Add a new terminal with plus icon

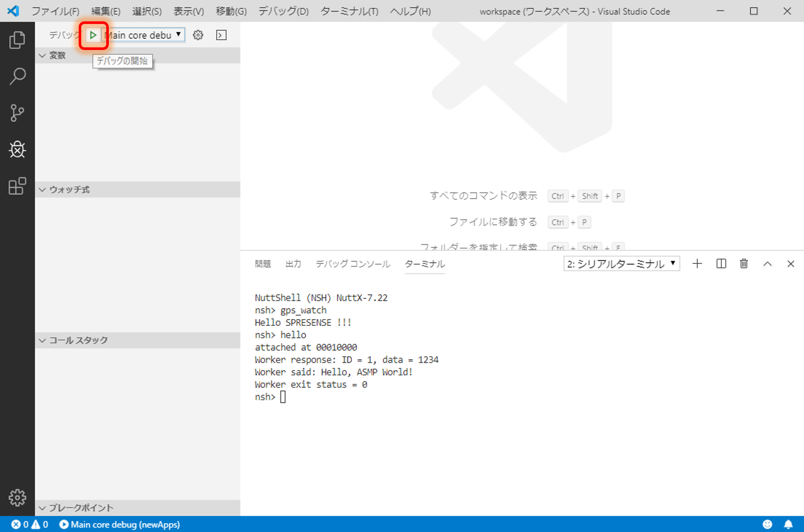pyautogui.click(x=697, y=264)
